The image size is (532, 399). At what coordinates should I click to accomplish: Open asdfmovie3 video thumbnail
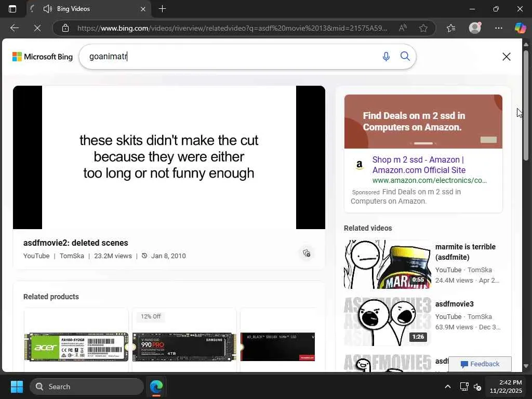point(388,321)
